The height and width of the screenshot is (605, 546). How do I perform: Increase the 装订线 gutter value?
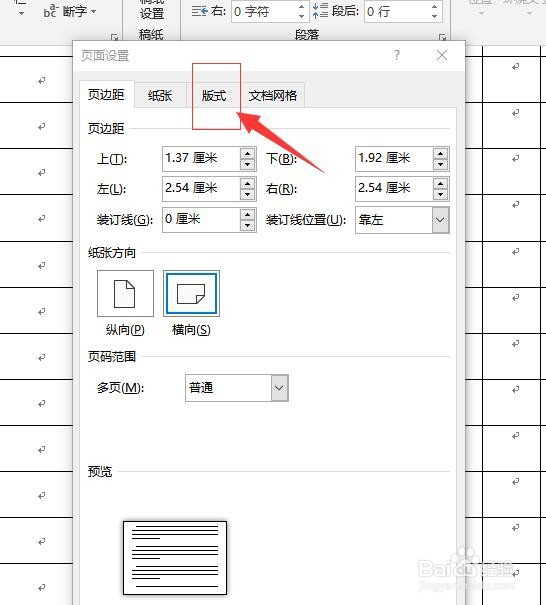coord(247,214)
